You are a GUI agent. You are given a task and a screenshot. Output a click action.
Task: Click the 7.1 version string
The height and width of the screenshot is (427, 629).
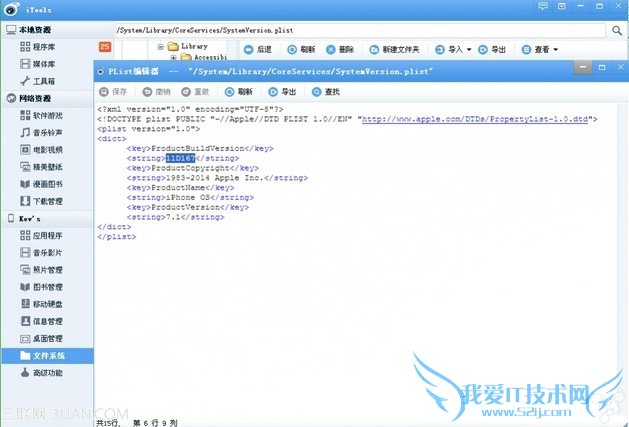175,217
